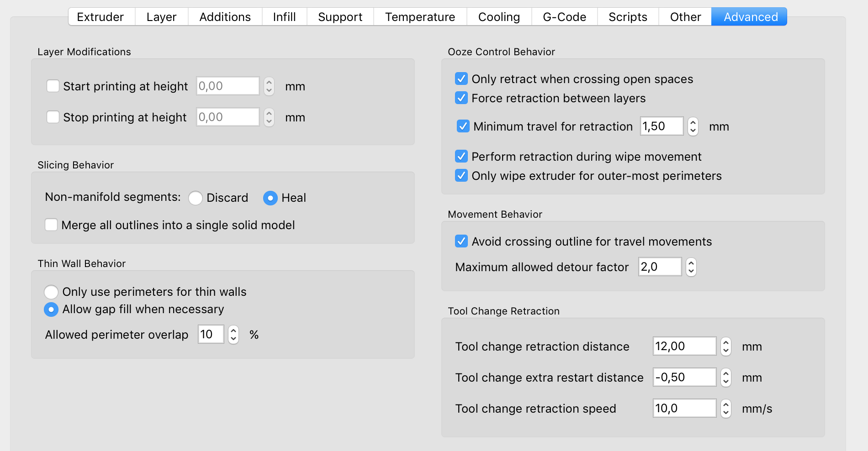The width and height of the screenshot is (868, 451).
Task: Check Merge all outlines into single solid model
Action: pyautogui.click(x=51, y=225)
